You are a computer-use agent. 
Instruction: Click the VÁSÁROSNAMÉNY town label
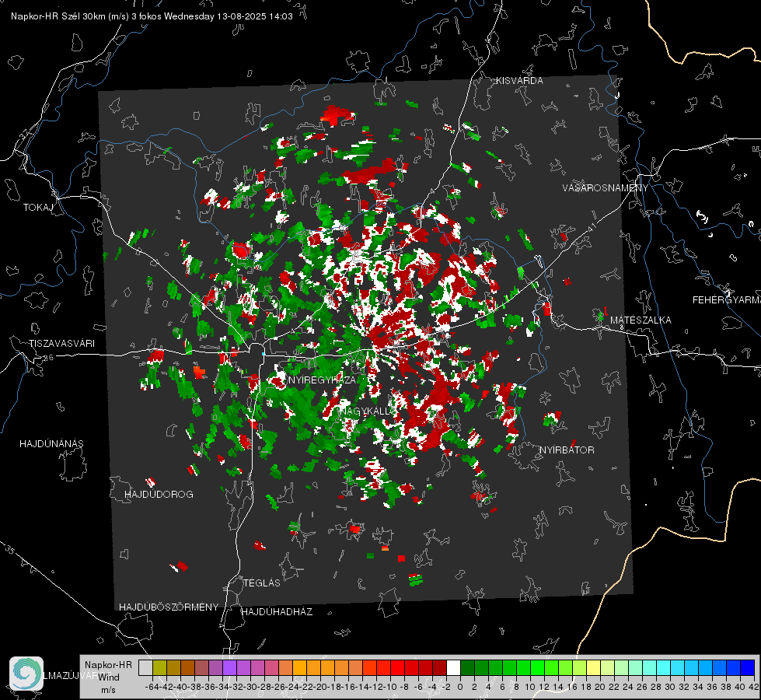[x=606, y=188]
